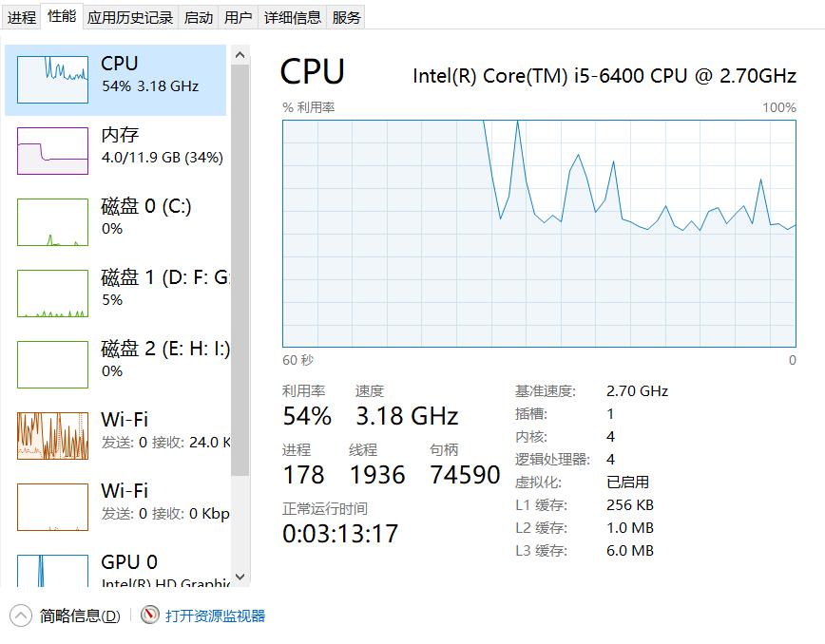The width and height of the screenshot is (825, 644).
Task: Click the sidebar scroll down arrow
Action: pos(240,577)
